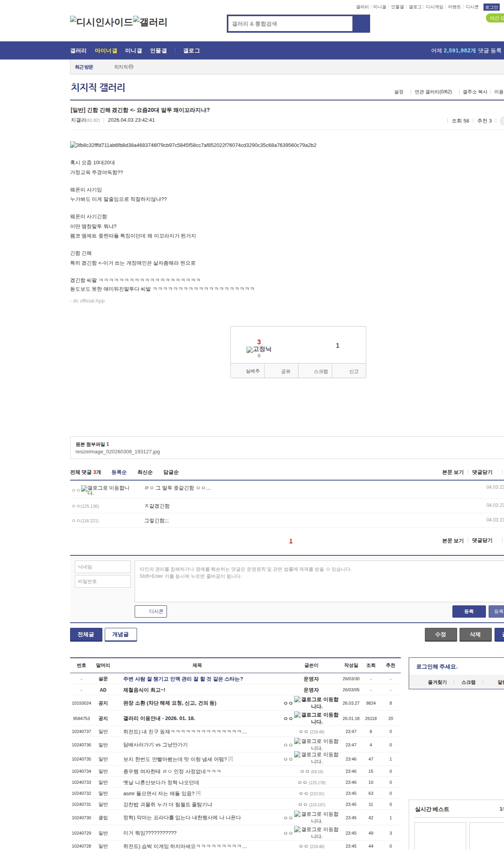Click 갤주소 복사 to copy the address

coord(475,92)
